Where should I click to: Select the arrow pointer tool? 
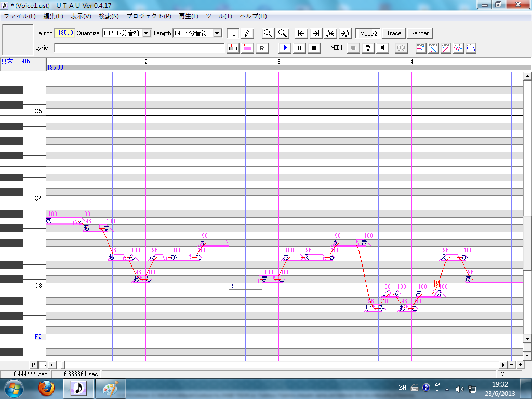pyautogui.click(x=233, y=33)
